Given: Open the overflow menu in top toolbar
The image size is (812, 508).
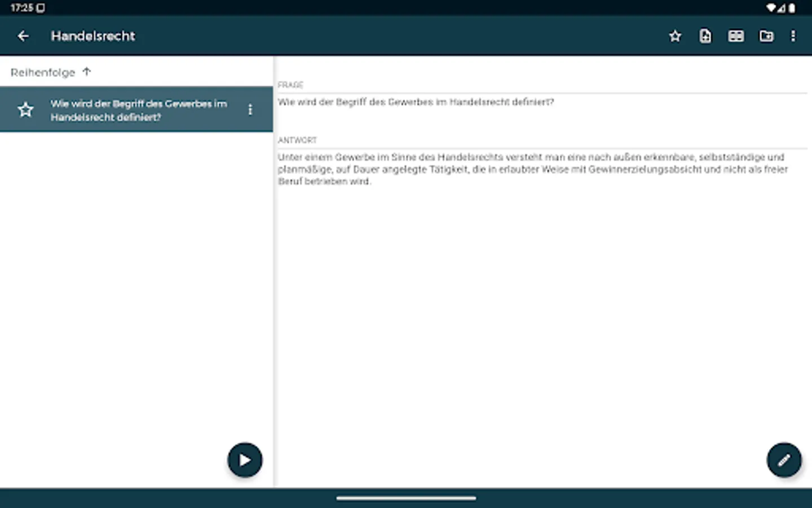Looking at the screenshot, I should tap(793, 36).
